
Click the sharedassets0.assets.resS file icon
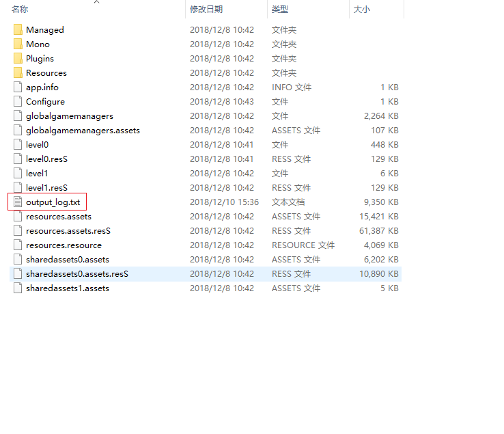click(18, 274)
